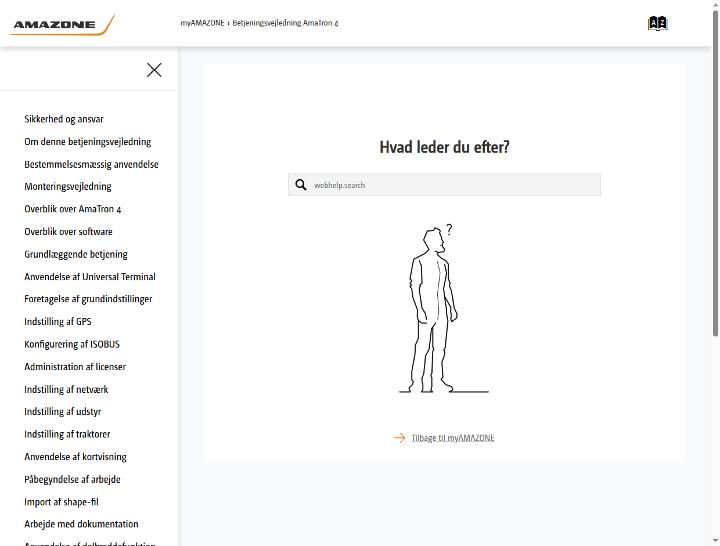
Task: Click the magnifying glass search icon
Action: point(301,185)
